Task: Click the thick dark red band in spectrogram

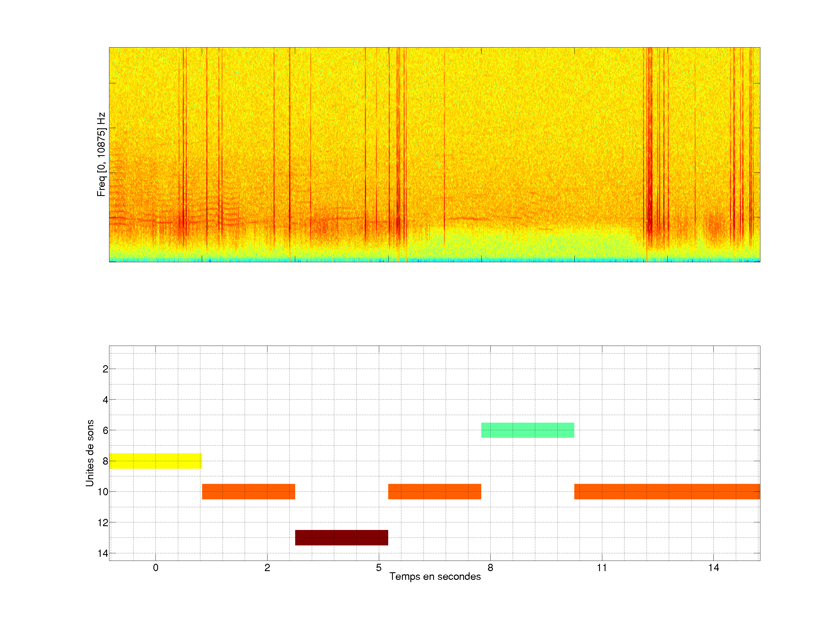Action: tap(650, 152)
